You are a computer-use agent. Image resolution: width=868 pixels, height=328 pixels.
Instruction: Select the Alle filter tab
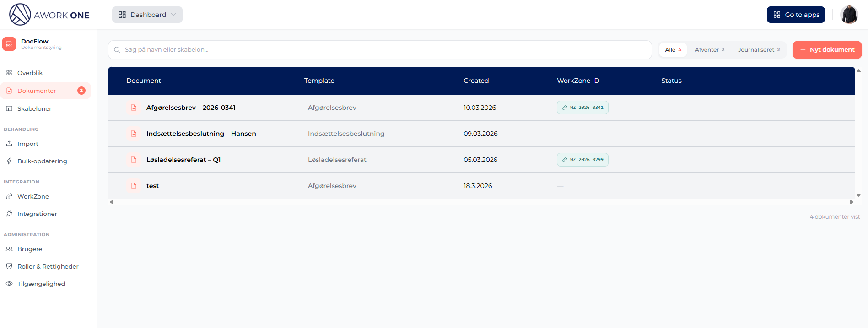click(673, 50)
